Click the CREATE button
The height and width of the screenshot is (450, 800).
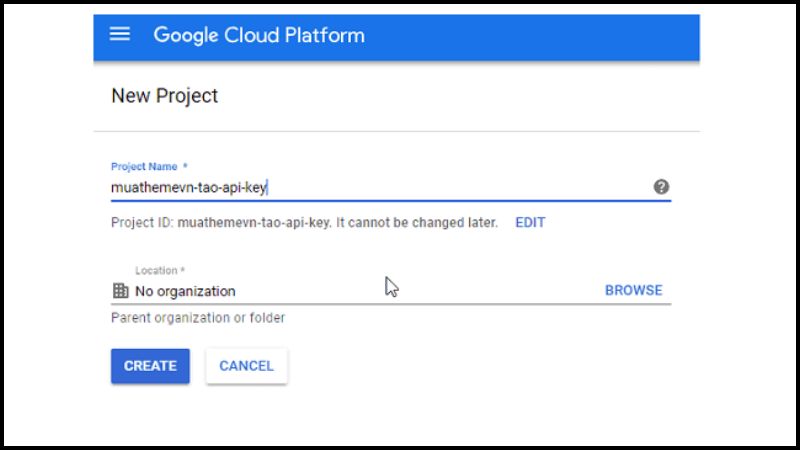pos(151,366)
